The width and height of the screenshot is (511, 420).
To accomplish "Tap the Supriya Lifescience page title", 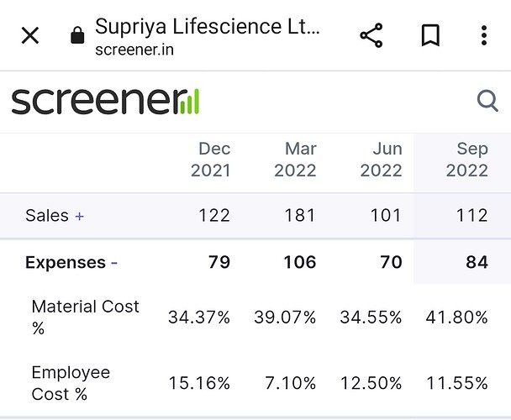I will point(208,26).
